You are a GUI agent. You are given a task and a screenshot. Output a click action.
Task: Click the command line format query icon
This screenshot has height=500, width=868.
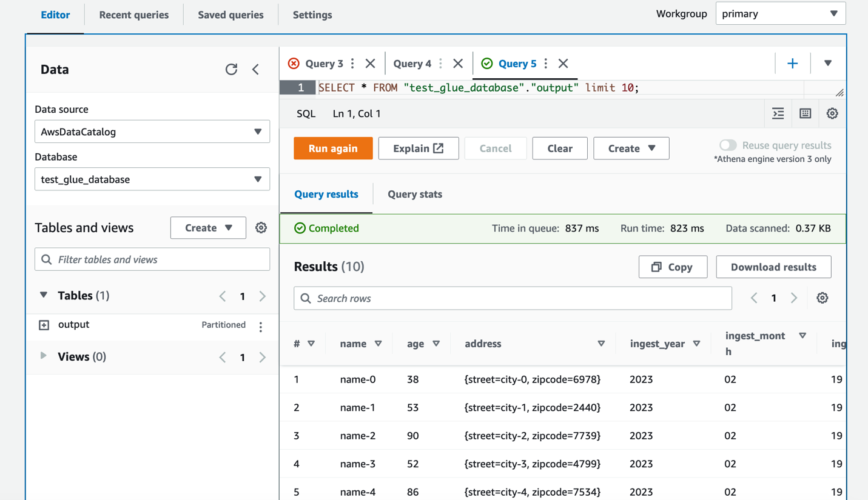click(x=778, y=113)
